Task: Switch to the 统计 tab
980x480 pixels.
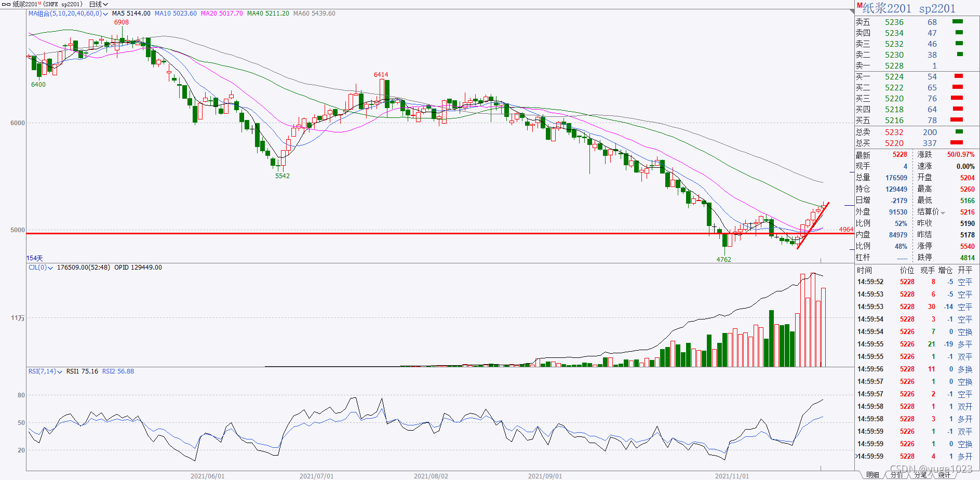Action: tap(945, 475)
